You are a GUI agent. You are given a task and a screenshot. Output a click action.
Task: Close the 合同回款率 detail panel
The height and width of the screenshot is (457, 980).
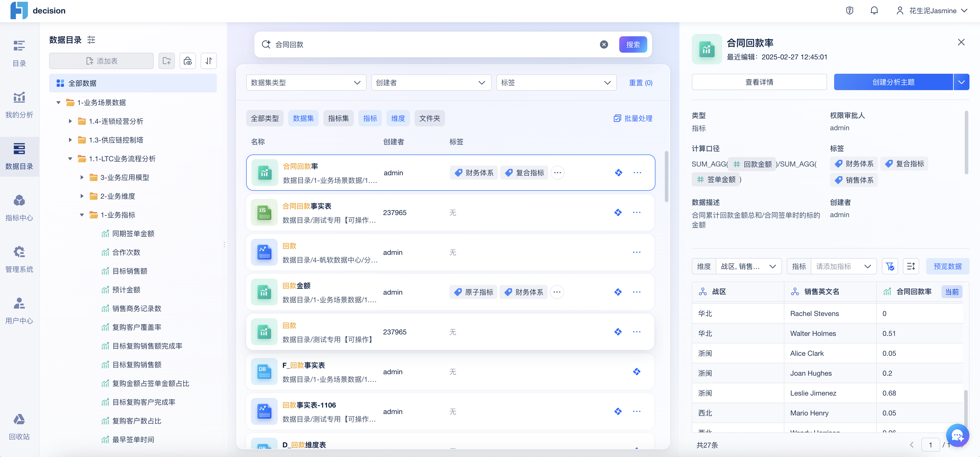(961, 42)
